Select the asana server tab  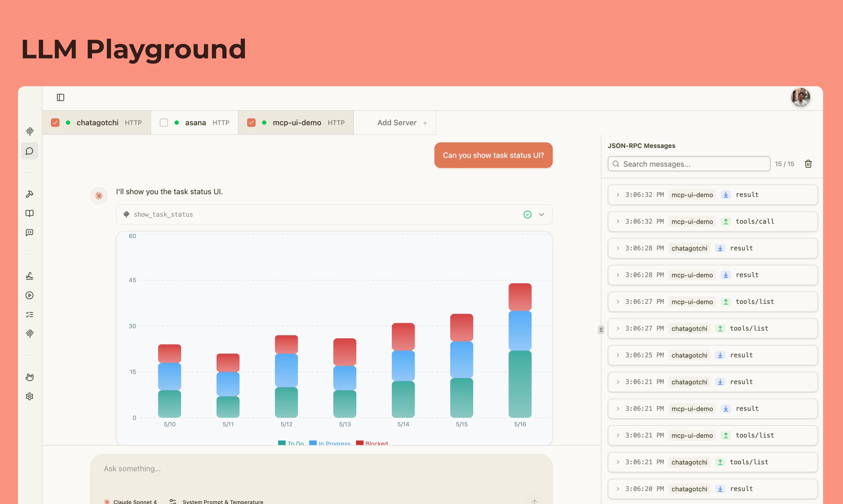196,123
